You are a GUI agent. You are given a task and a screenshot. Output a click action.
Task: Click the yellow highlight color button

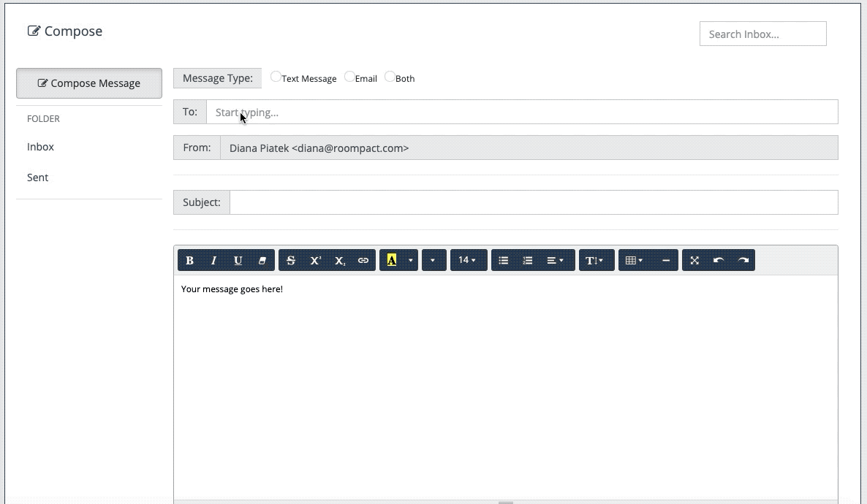pos(392,261)
